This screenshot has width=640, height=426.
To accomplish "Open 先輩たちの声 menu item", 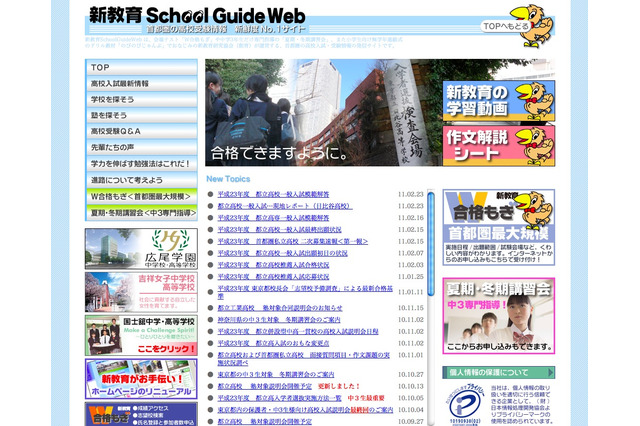I will pos(141,147).
